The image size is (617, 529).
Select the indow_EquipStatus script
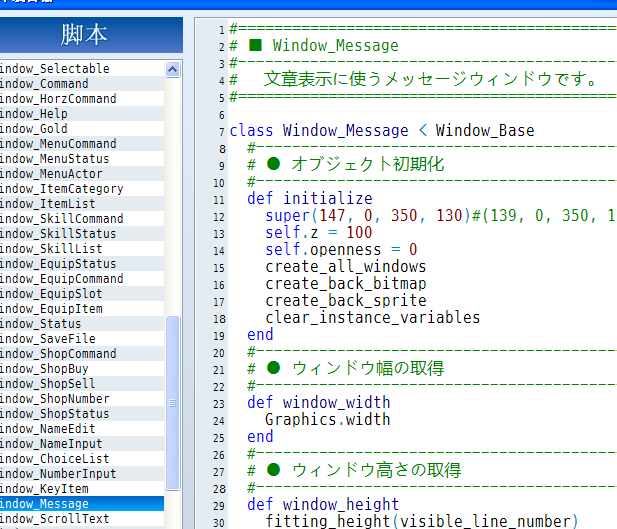tap(82, 263)
